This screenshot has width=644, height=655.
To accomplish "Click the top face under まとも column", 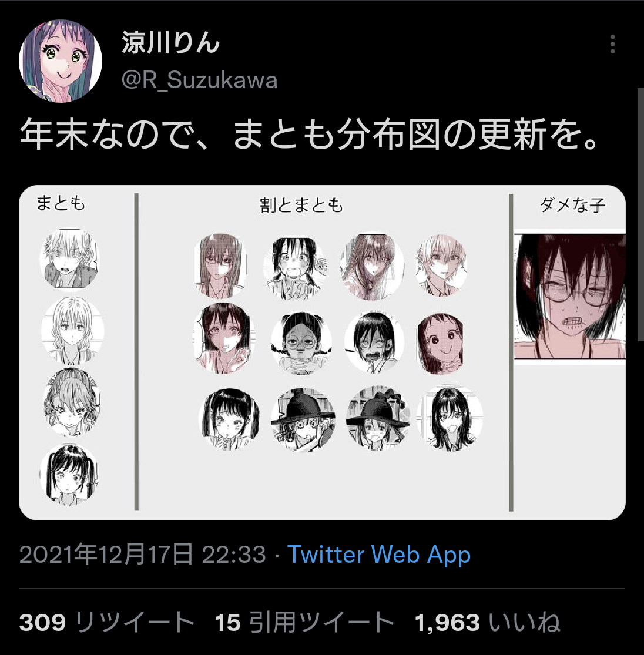I will pos(70,258).
